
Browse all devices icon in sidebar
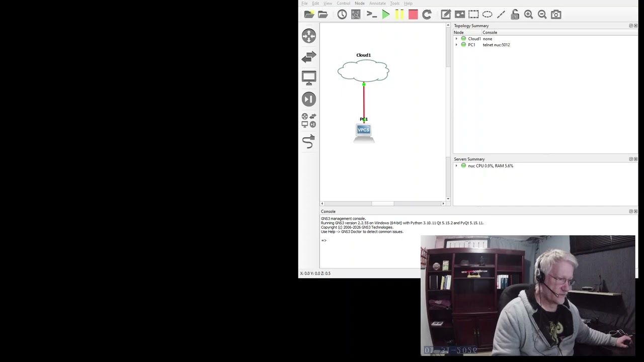pos(309,120)
